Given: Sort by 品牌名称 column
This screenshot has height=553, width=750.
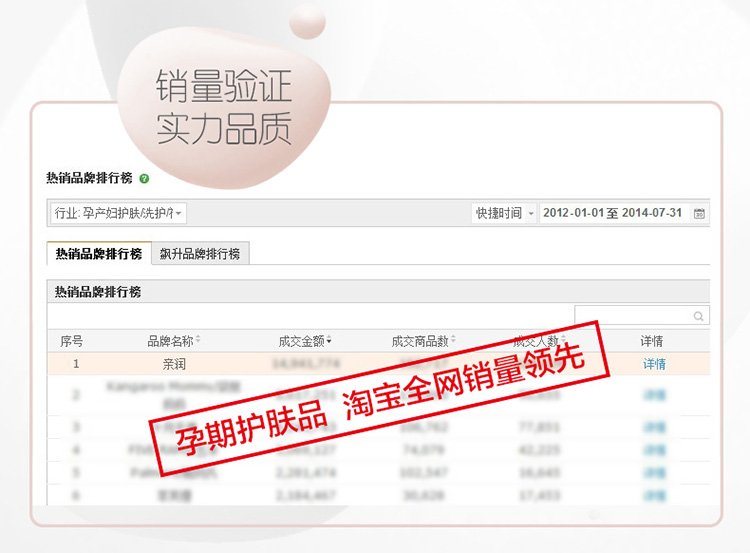Looking at the screenshot, I should pos(174,341).
